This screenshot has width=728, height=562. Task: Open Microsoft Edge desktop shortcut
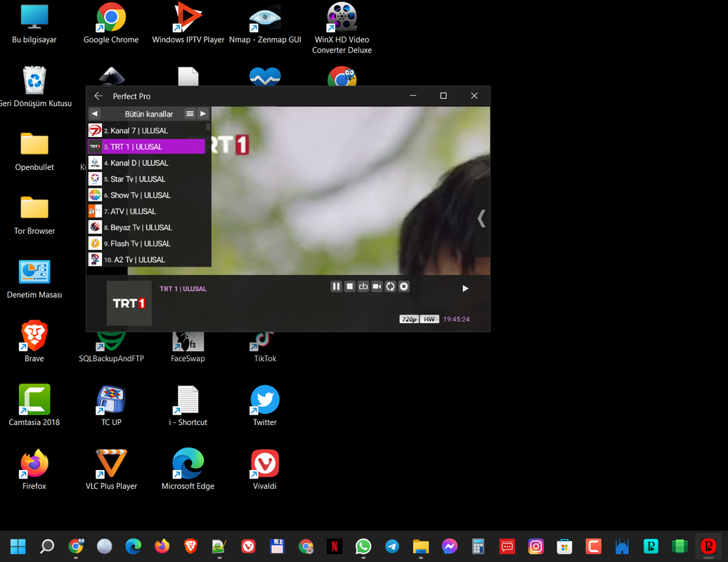tap(188, 470)
